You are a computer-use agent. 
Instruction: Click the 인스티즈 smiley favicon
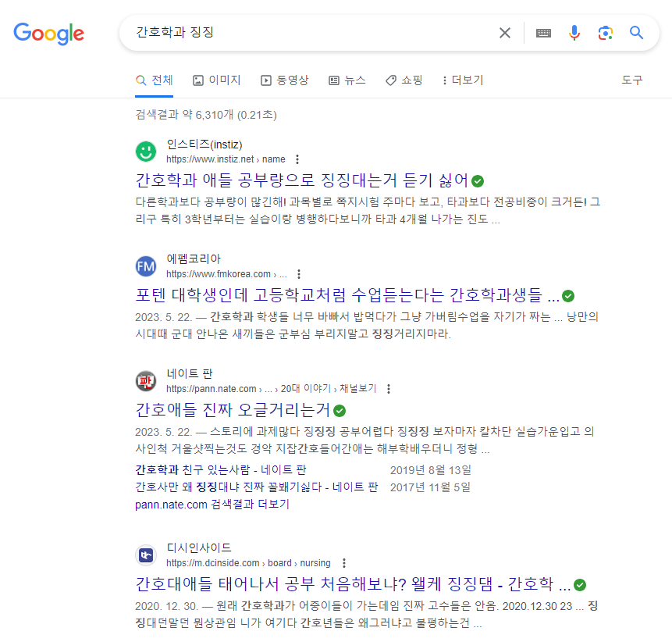click(146, 151)
